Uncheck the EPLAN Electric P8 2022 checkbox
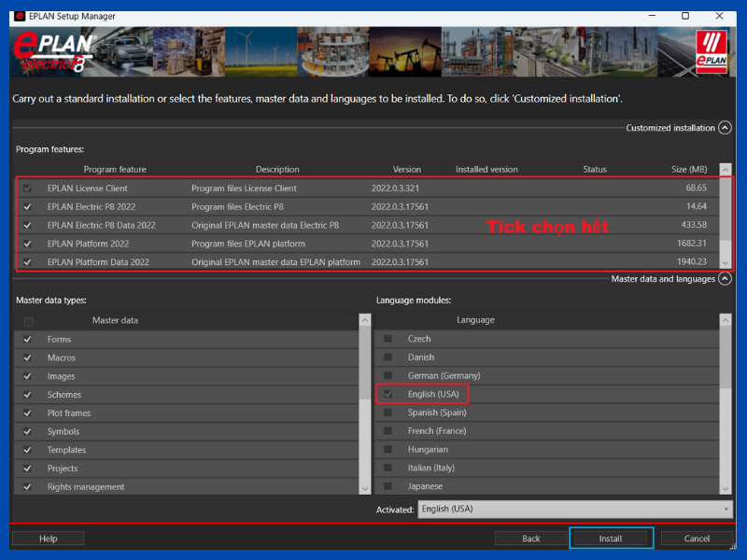This screenshot has width=747, height=560. pos(27,206)
